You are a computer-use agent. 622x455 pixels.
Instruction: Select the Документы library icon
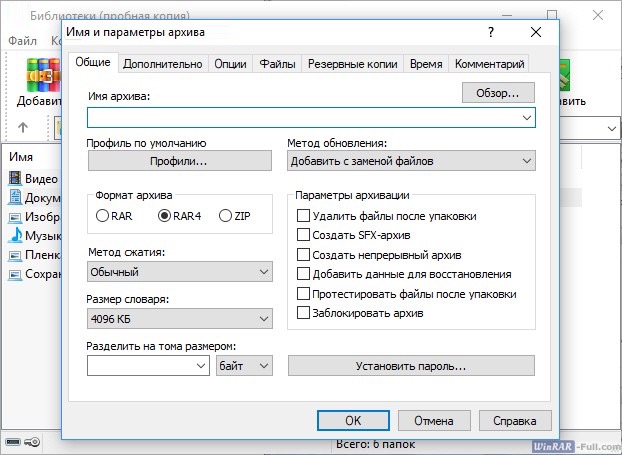pos(15,198)
